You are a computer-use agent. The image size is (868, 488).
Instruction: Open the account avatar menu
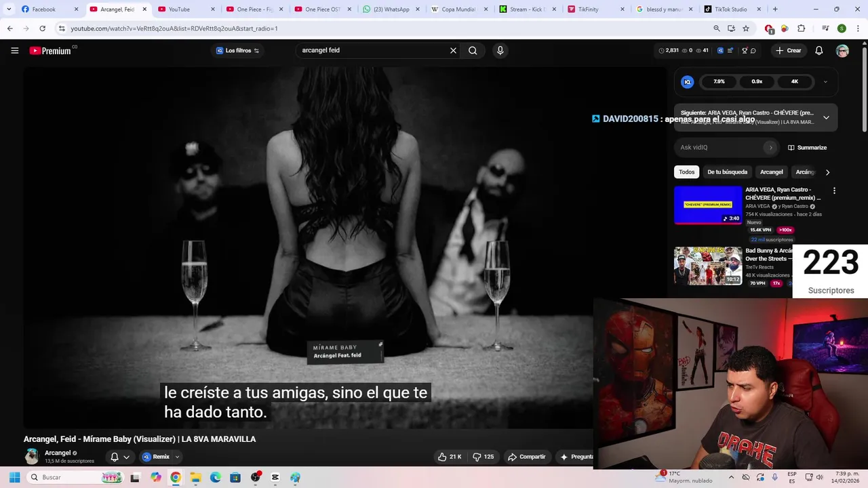coord(842,51)
